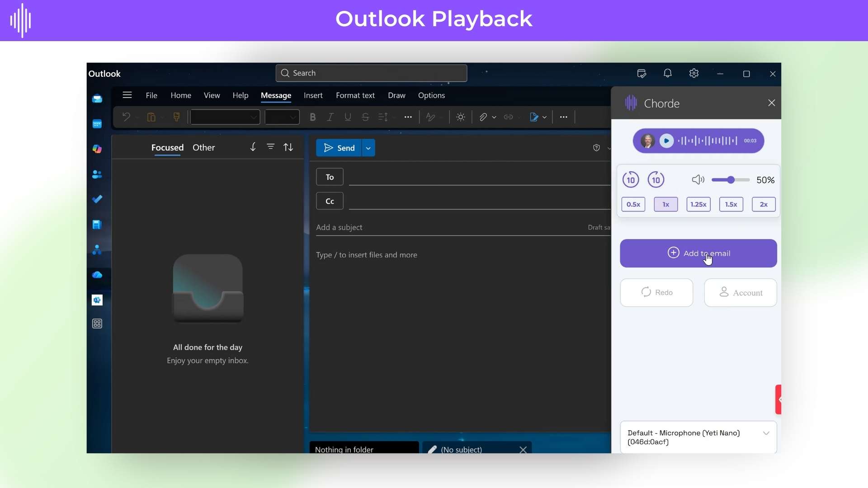
Task: Select the Format Painter tool
Action: tap(176, 117)
